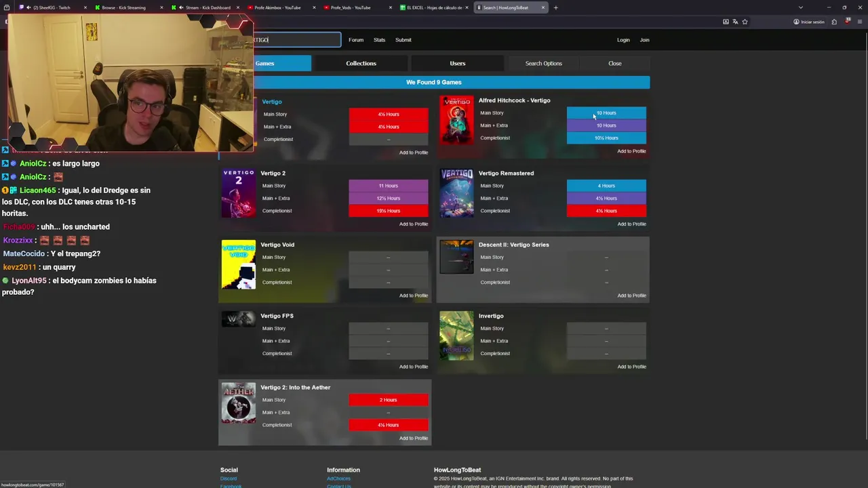Open the Descent II: Vertigo Series thumbnail
Screen dimensions: 868x488
(456, 257)
